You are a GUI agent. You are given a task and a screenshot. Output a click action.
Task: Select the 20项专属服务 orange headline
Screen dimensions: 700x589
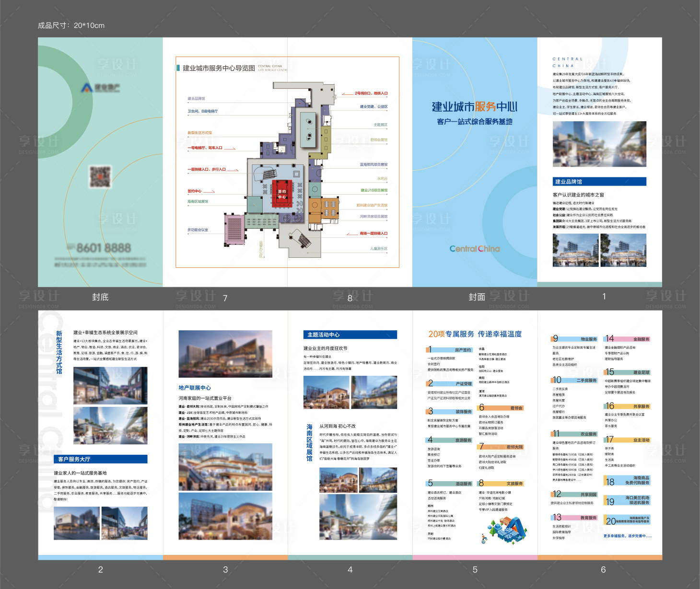[451, 334]
